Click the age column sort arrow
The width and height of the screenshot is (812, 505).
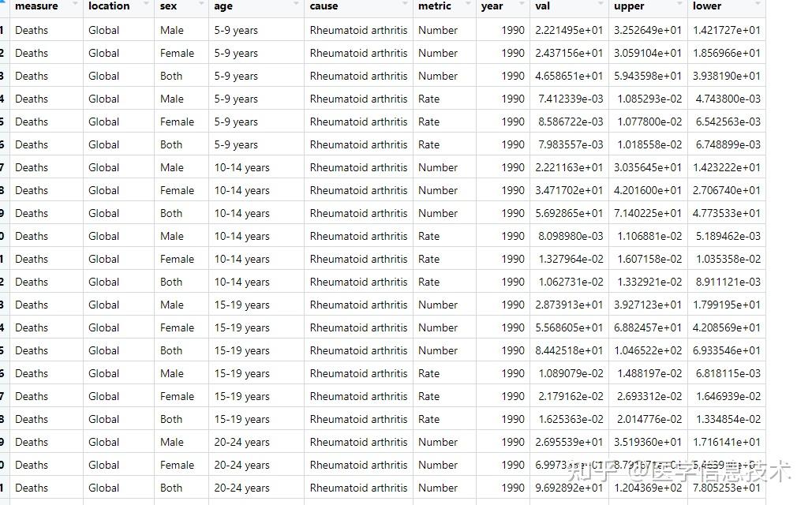point(296,6)
